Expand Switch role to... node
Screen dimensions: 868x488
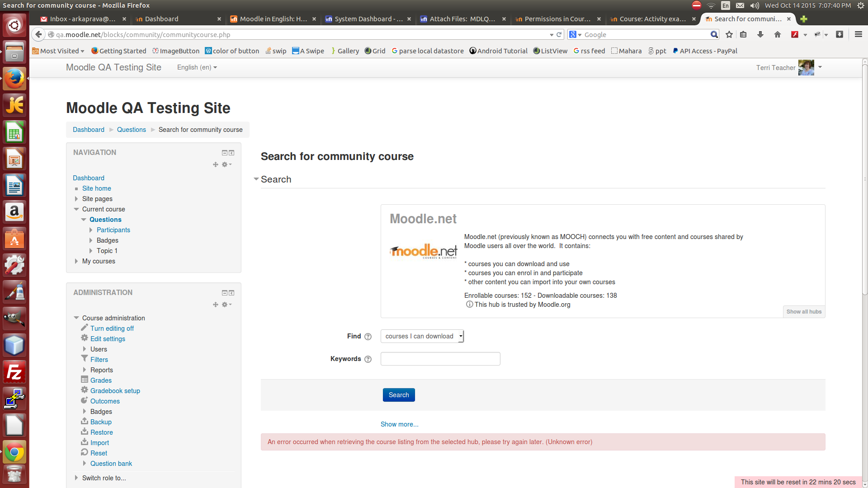click(76, 478)
